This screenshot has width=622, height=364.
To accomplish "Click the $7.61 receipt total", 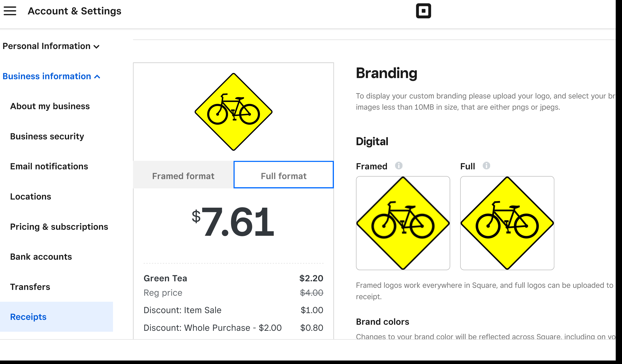I will 233,221.
